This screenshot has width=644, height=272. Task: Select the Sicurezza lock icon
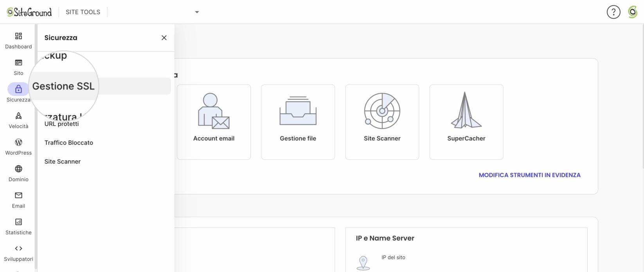click(18, 89)
